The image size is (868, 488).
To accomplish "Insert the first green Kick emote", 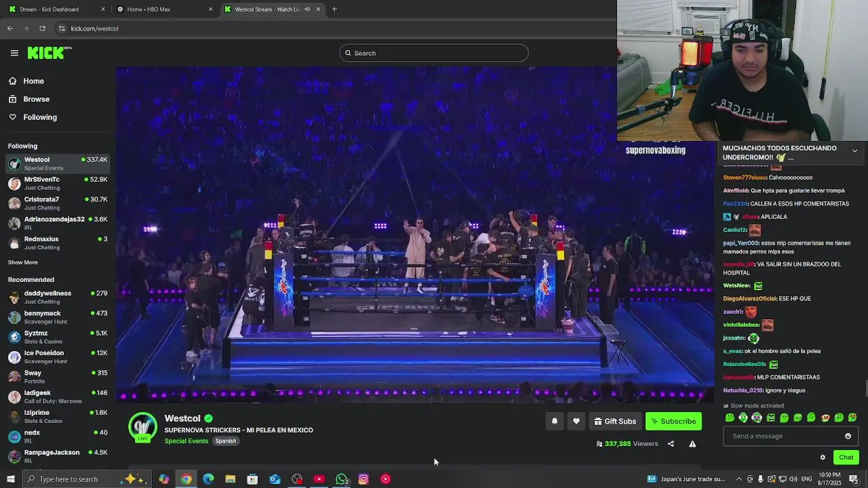I will click(730, 418).
